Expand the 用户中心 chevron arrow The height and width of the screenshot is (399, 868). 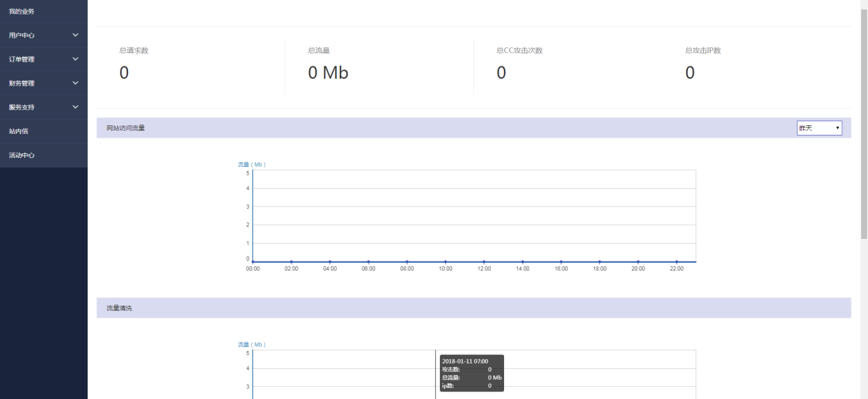click(75, 35)
